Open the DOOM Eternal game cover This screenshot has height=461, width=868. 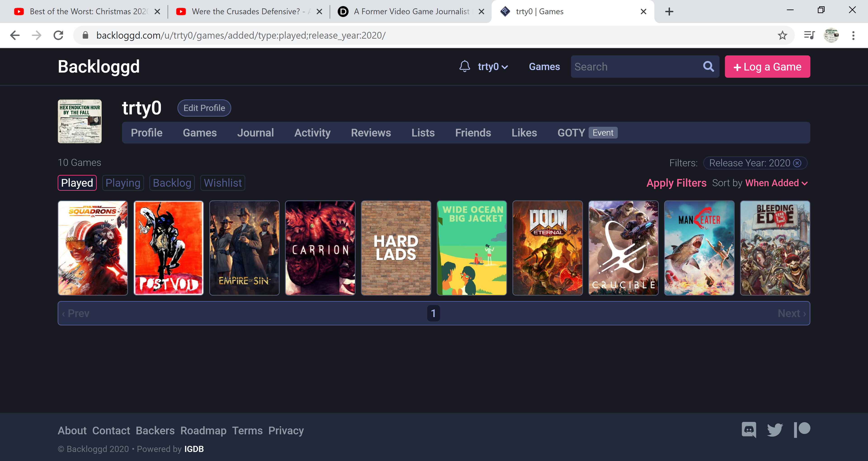(x=547, y=248)
